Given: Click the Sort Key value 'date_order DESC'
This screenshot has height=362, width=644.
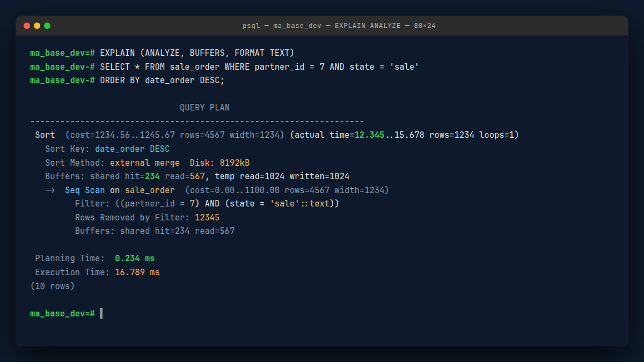Looking at the screenshot, I should pyautogui.click(x=133, y=149).
